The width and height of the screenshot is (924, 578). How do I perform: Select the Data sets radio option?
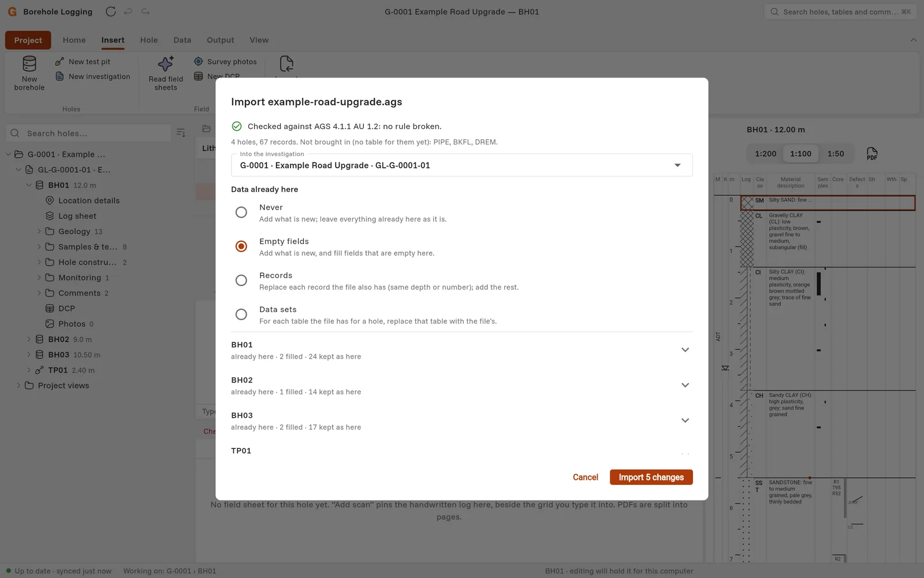tap(241, 314)
